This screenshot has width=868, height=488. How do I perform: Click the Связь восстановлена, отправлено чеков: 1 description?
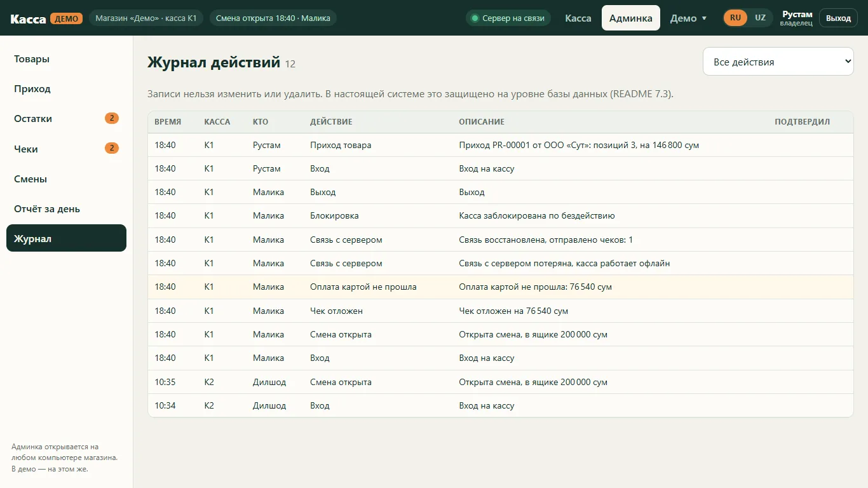tap(546, 240)
